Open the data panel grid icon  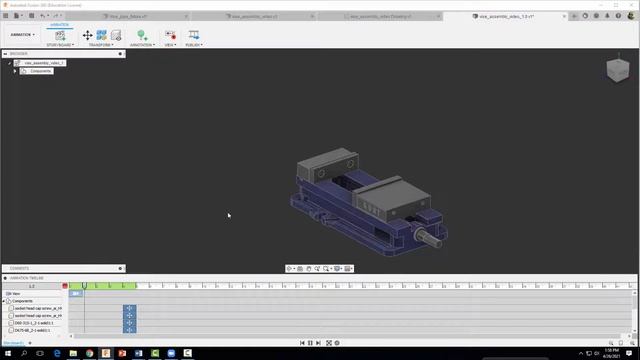point(6,16)
